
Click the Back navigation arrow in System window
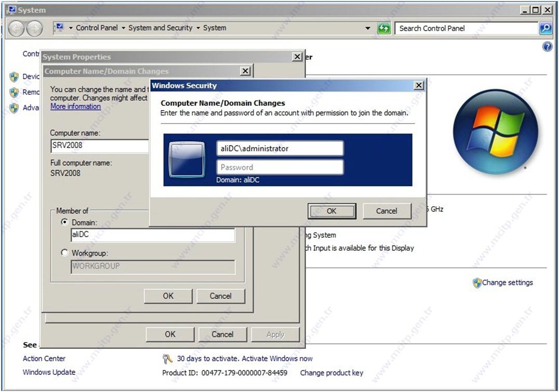coord(17,29)
